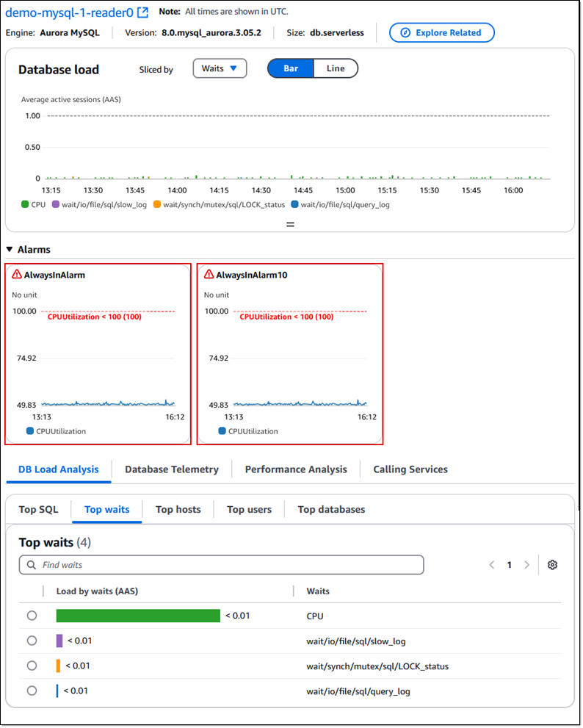The width and height of the screenshot is (583, 728).
Task: Open the Calling Services tab
Action: click(410, 469)
